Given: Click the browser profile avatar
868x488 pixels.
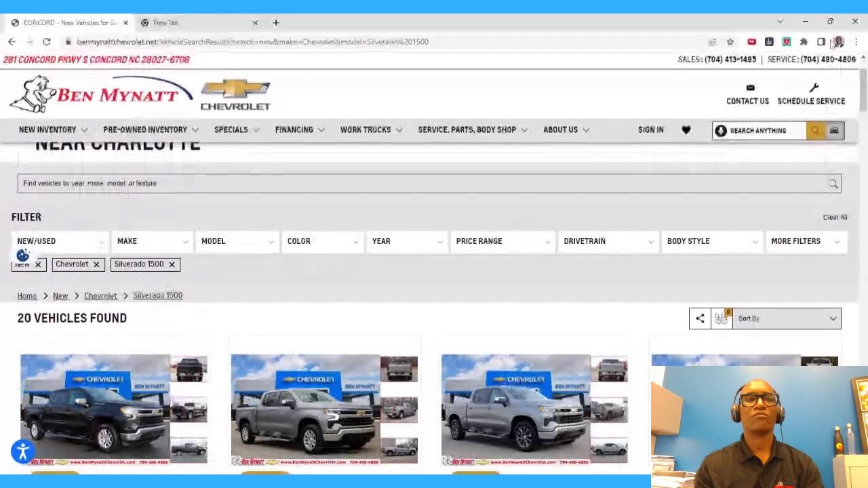Looking at the screenshot, I should [839, 42].
